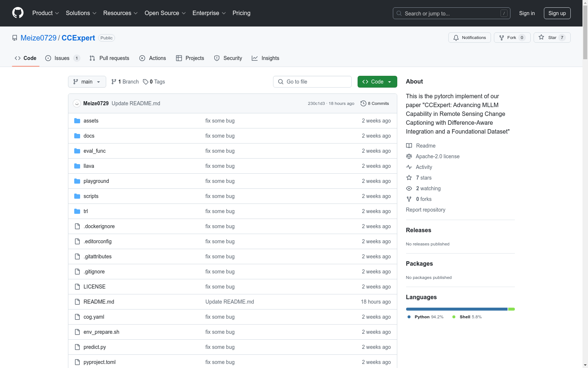
Task: Click the eye icon beside 2 watching
Action: [409, 188]
